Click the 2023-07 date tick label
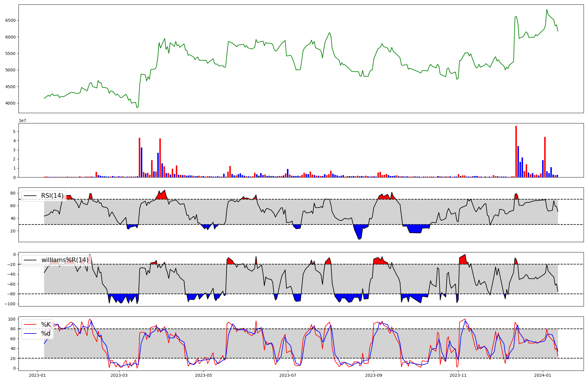The height and width of the screenshot is (382, 588). pos(288,375)
